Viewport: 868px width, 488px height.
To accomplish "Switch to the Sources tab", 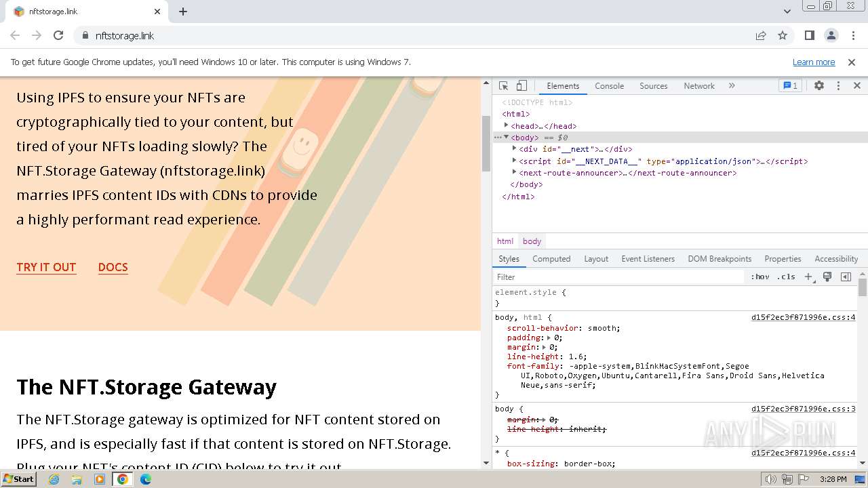I will pyautogui.click(x=654, y=86).
